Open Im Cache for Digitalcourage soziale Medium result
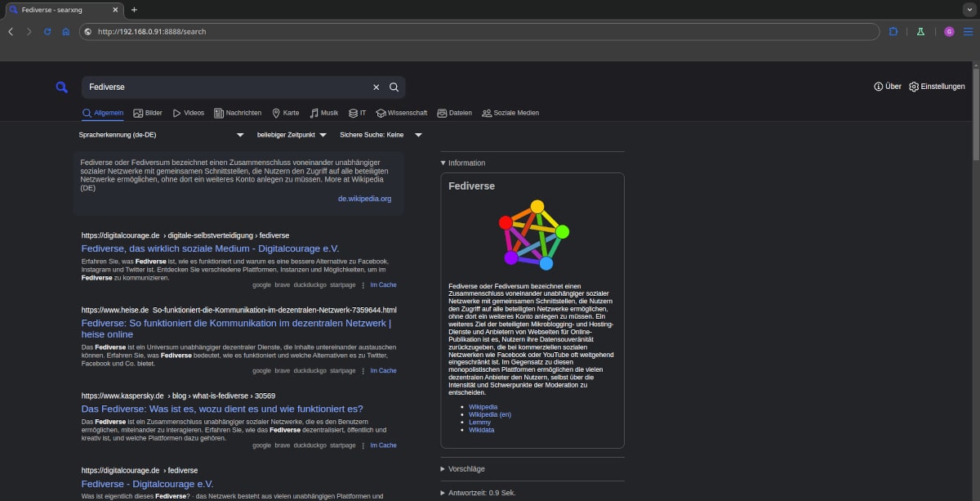Viewport: 980px width, 501px height. point(383,285)
